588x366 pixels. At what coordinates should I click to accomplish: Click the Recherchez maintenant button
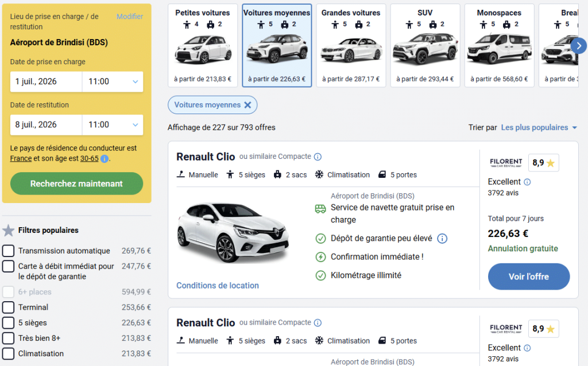[x=76, y=184]
